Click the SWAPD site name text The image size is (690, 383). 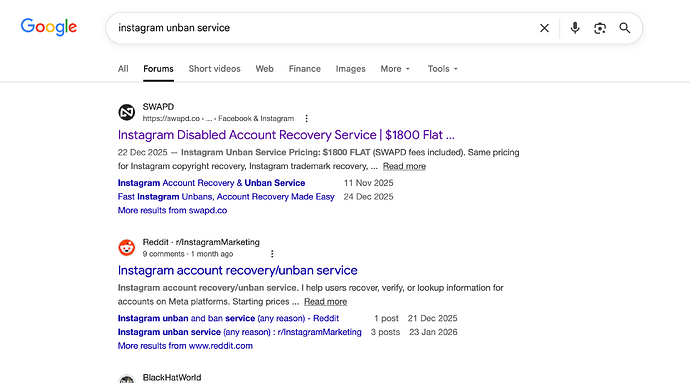pos(158,107)
